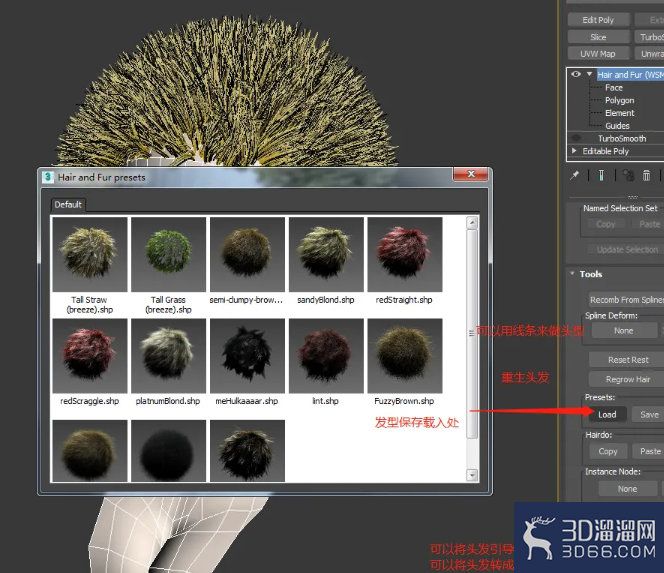
Task: Click the Named Selection Set Paste button
Action: (649, 224)
